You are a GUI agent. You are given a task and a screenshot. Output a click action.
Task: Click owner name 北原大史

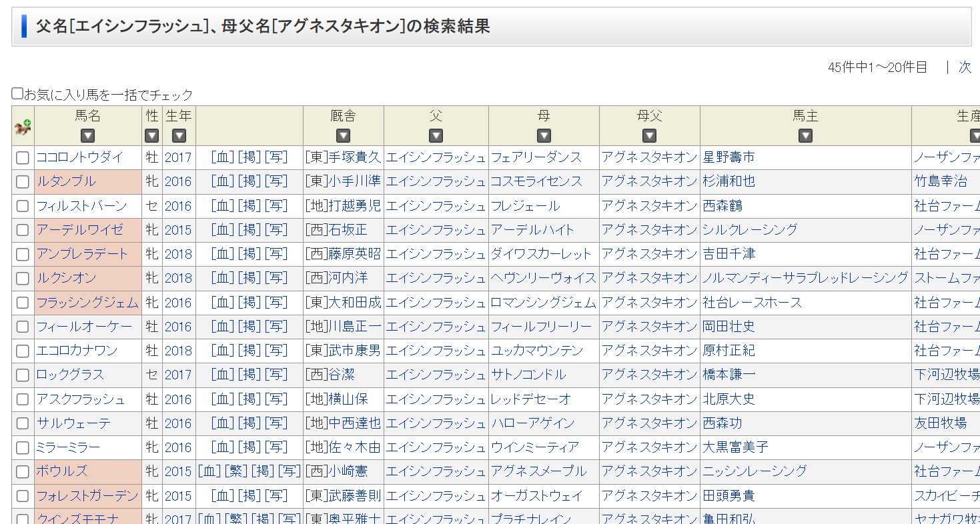728,399
